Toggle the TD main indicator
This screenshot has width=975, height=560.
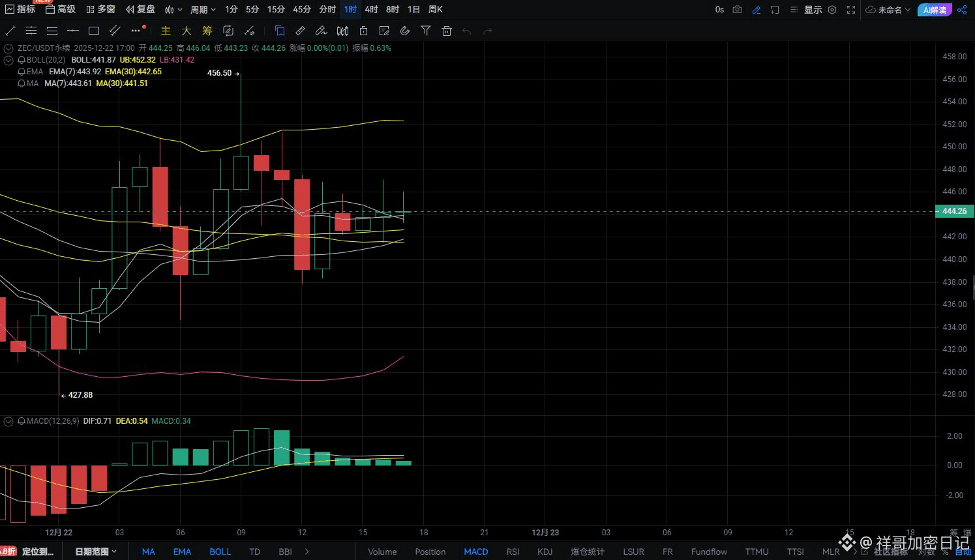point(255,552)
